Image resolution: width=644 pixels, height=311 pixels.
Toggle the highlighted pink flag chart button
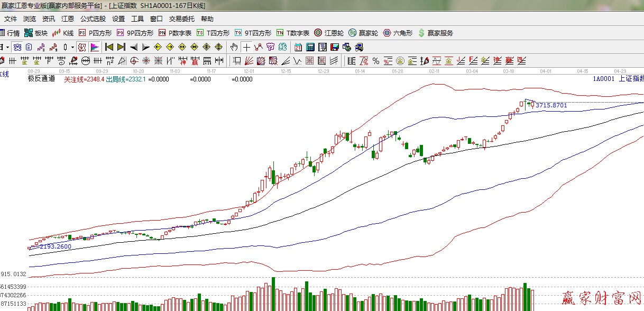point(95,47)
